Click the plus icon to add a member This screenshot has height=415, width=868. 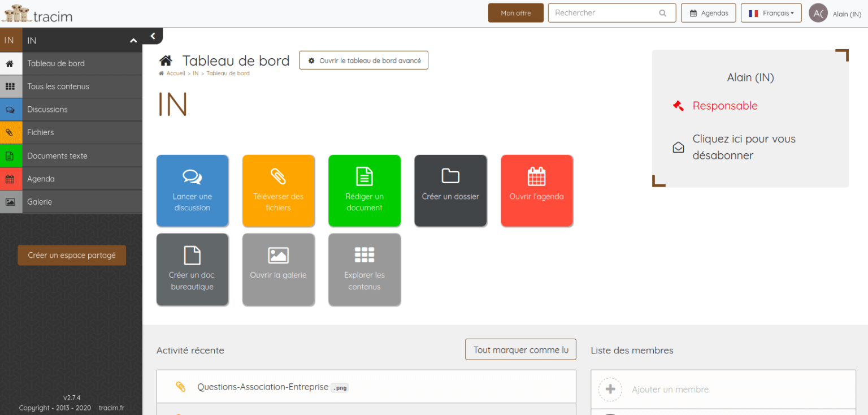610,390
